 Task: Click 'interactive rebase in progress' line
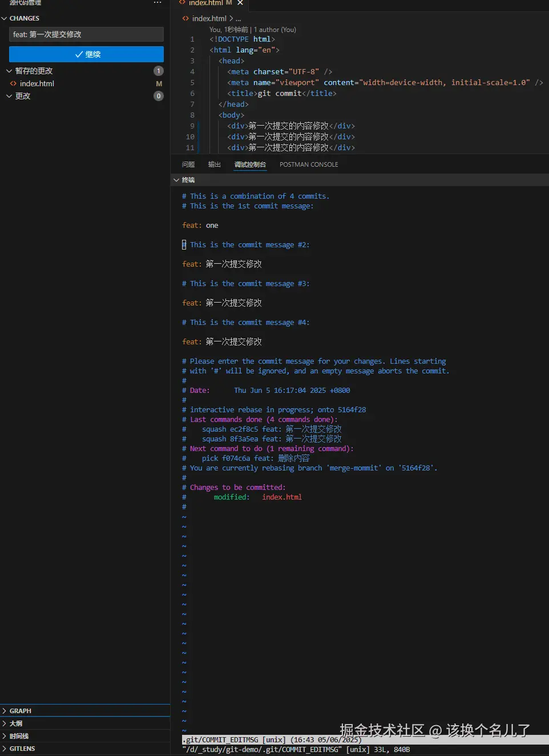tap(274, 410)
